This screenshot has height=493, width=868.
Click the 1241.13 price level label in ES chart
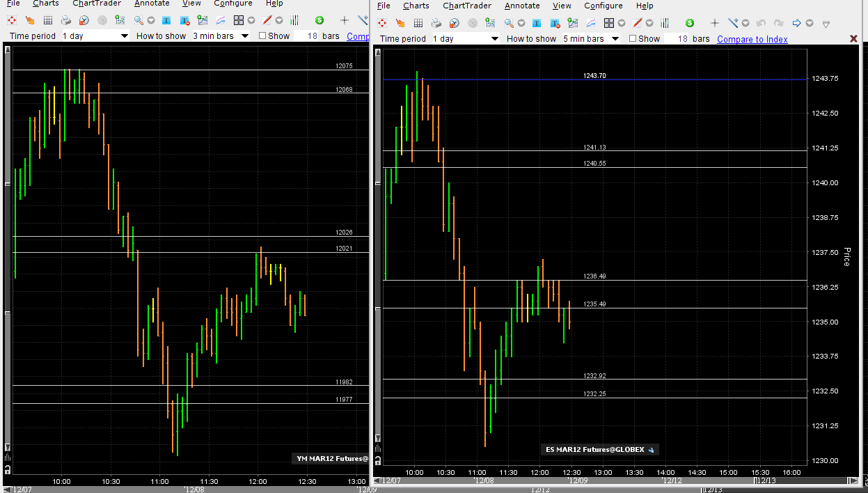coord(594,148)
